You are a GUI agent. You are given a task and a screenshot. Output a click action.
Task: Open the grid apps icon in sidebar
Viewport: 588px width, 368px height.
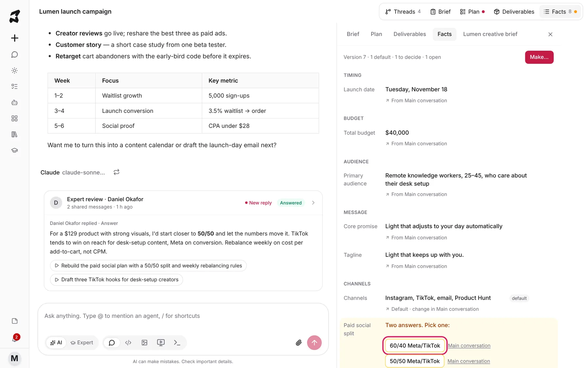click(14, 118)
